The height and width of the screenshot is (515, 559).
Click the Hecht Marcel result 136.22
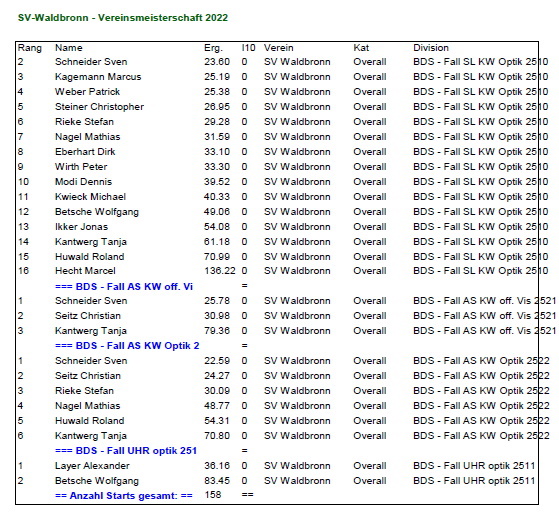coord(220,271)
